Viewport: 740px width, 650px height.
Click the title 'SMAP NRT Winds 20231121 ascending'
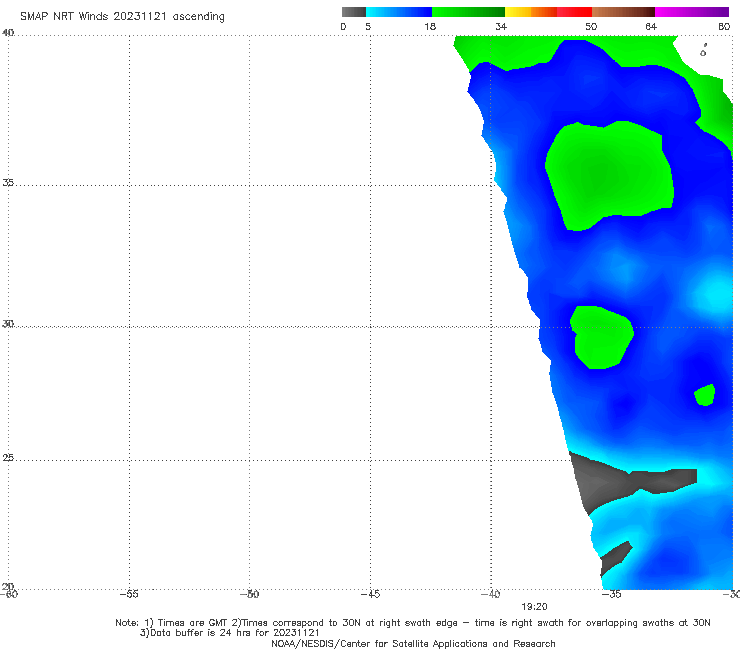[x=122, y=16]
